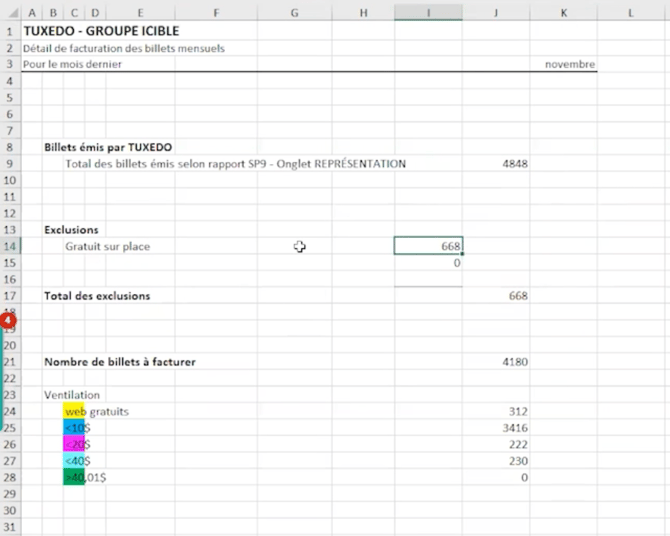Select the 668 total in row 17

[518, 296]
